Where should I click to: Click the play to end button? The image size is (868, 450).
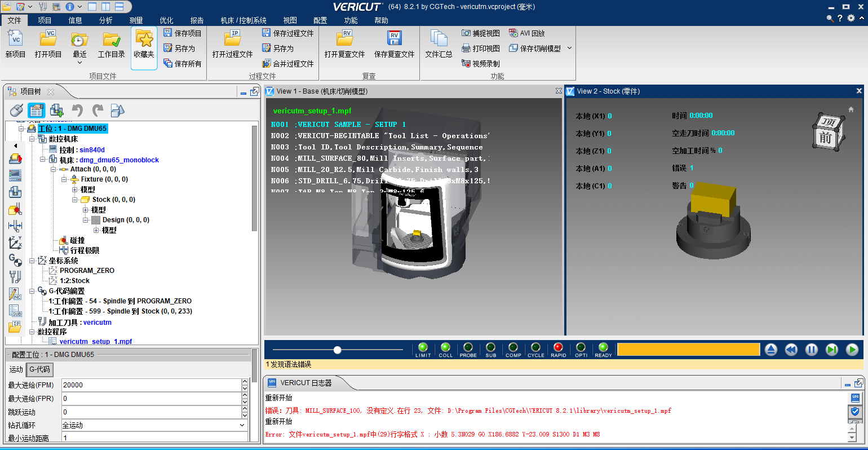(x=852, y=350)
